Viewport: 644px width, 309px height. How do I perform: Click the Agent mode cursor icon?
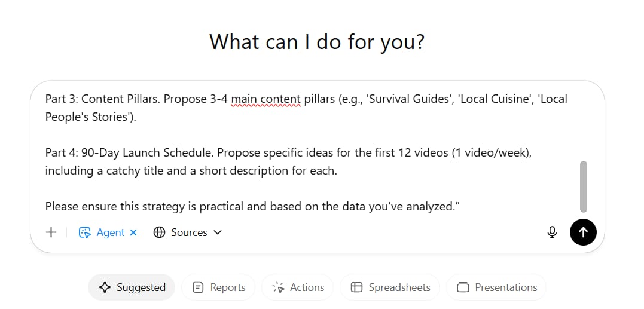(84, 232)
